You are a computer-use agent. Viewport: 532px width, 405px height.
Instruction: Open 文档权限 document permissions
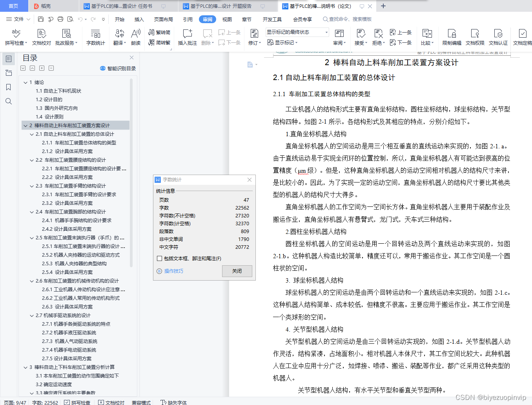click(475, 37)
